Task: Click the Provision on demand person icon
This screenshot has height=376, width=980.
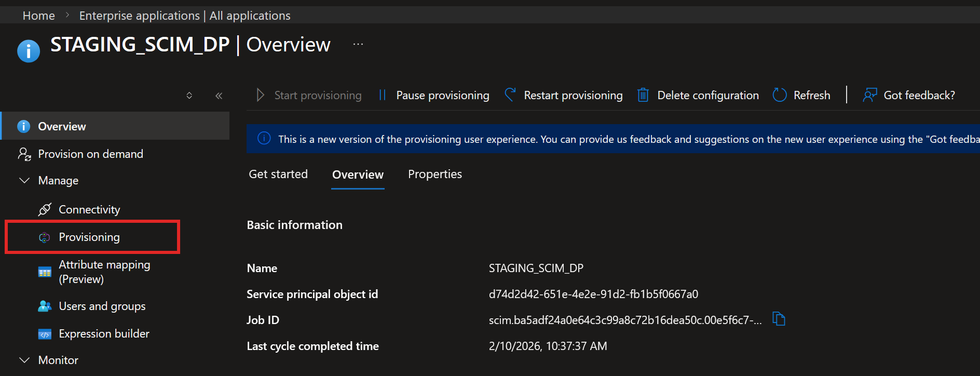Action: point(24,154)
